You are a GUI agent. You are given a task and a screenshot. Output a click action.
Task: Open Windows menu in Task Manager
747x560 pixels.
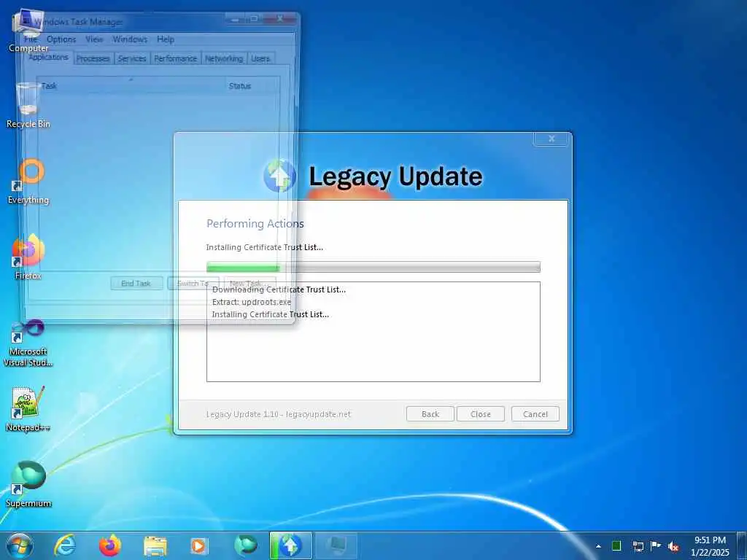[130, 39]
